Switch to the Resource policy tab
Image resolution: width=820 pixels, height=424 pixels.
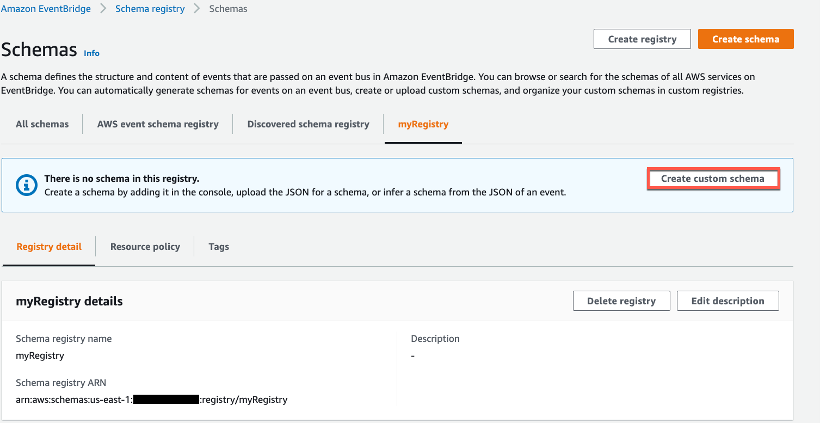click(x=145, y=246)
